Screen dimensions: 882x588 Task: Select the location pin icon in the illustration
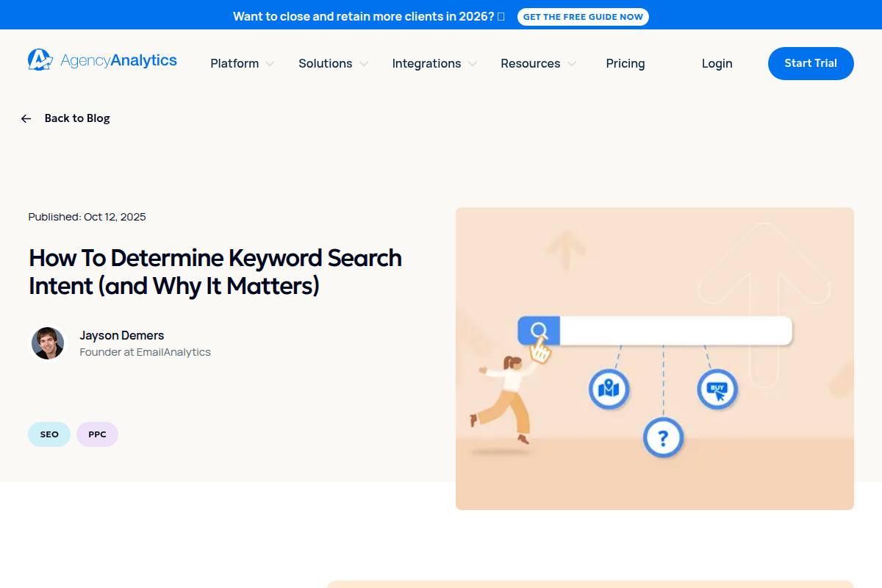(609, 389)
